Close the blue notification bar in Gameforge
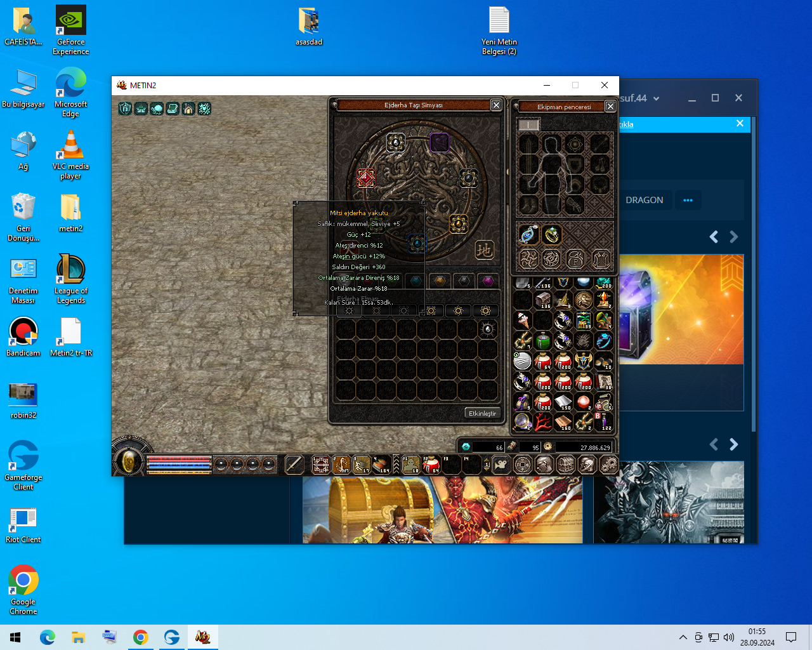The height and width of the screenshot is (650, 812). (x=740, y=124)
